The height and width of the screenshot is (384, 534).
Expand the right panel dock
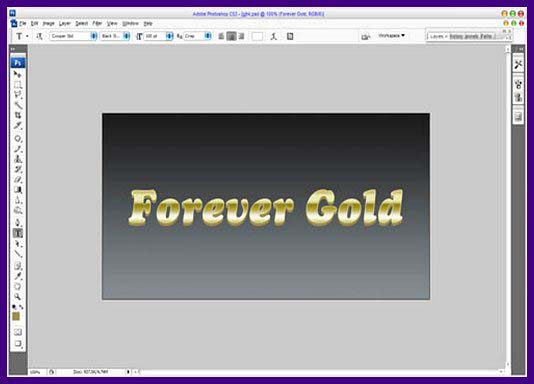(521, 49)
